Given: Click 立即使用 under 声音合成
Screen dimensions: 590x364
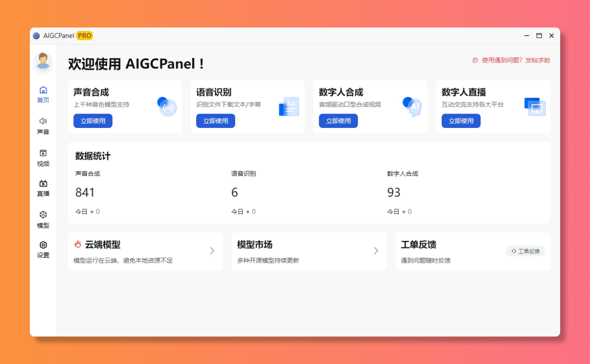Looking at the screenshot, I should point(93,121).
